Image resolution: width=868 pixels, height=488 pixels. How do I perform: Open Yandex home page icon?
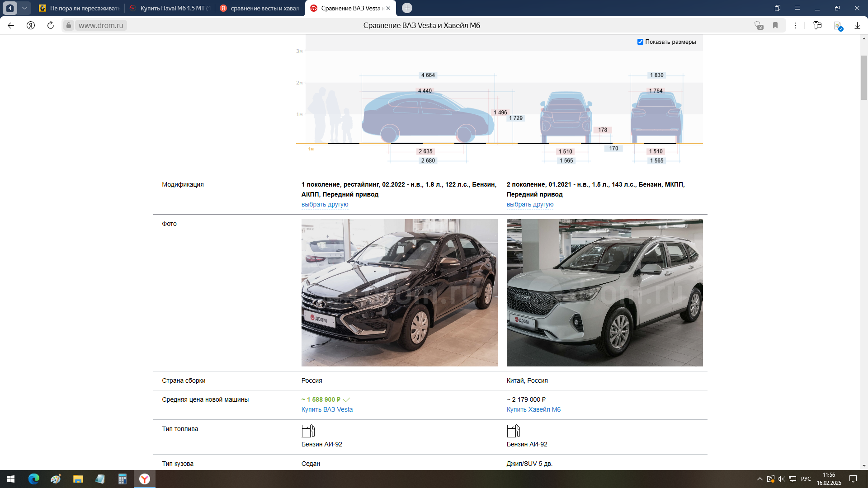31,25
